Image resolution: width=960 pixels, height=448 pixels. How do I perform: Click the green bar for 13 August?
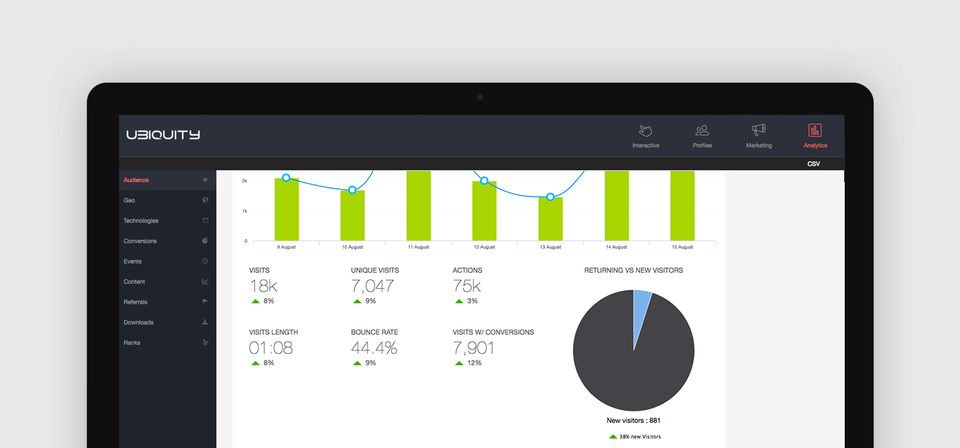pyautogui.click(x=550, y=219)
